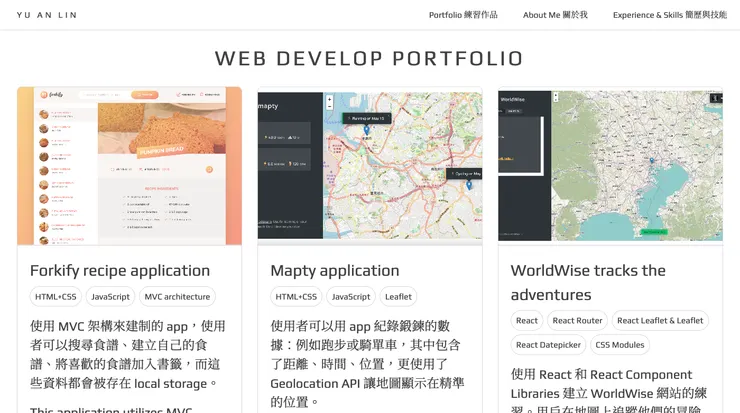Click the JavaScript tag under Forkify
The height and width of the screenshot is (413, 740).
[x=110, y=296]
